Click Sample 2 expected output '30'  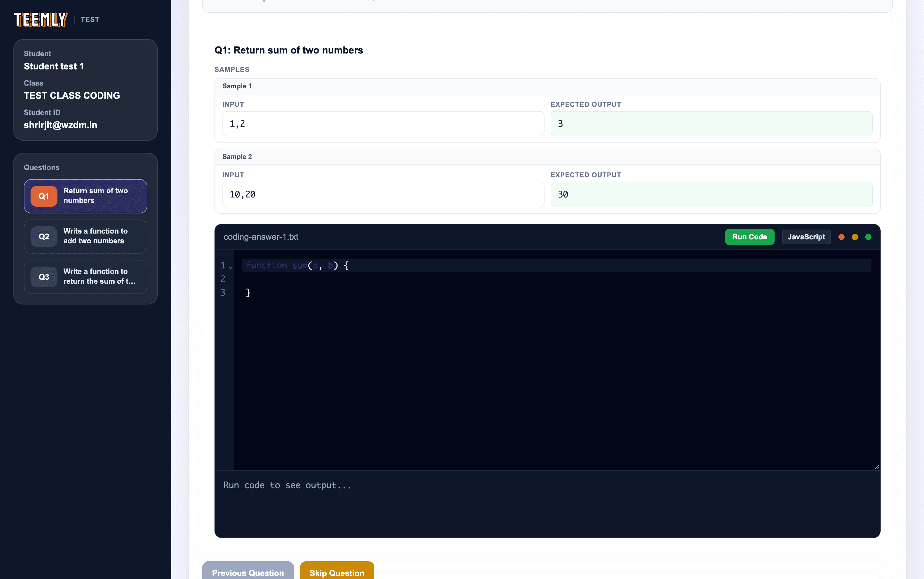(711, 194)
